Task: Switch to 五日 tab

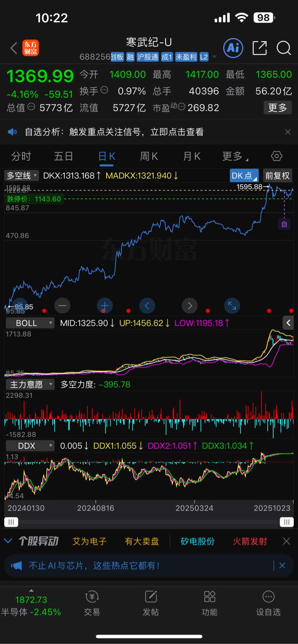Action: (63, 156)
